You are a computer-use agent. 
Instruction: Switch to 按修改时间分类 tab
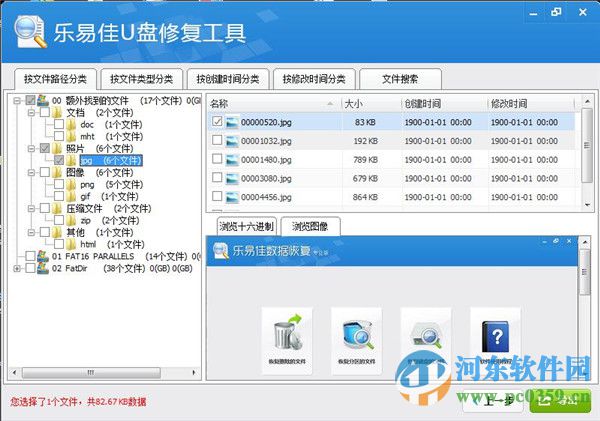tap(314, 79)
